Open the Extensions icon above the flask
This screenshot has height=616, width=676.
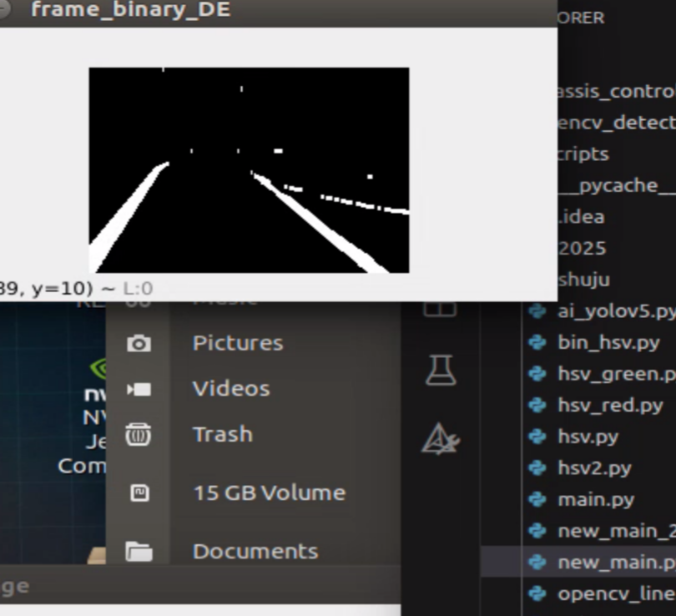440,309
